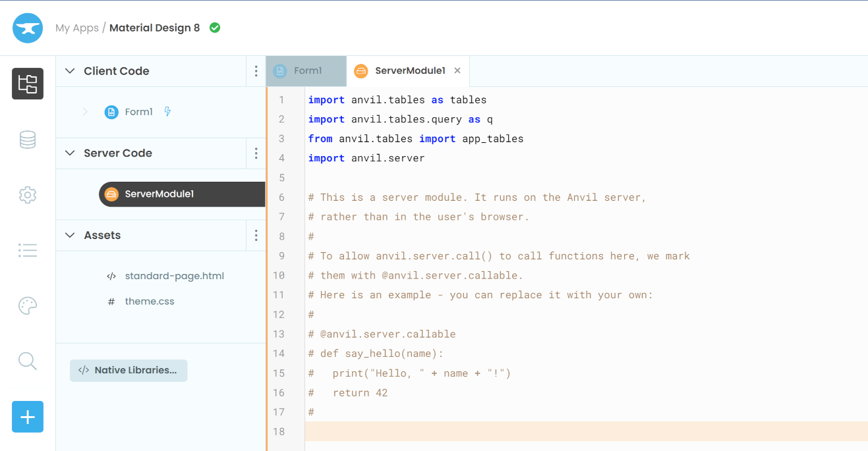Collapse the Assets section
Image resolution: width=868 pixels, height=451 pixels.
tap(70, 235)
